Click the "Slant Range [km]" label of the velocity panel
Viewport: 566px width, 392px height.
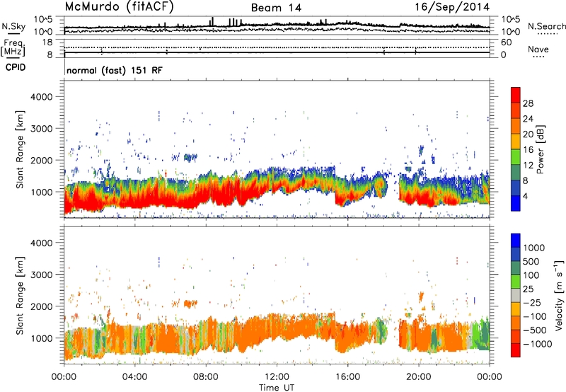point(20,295)
